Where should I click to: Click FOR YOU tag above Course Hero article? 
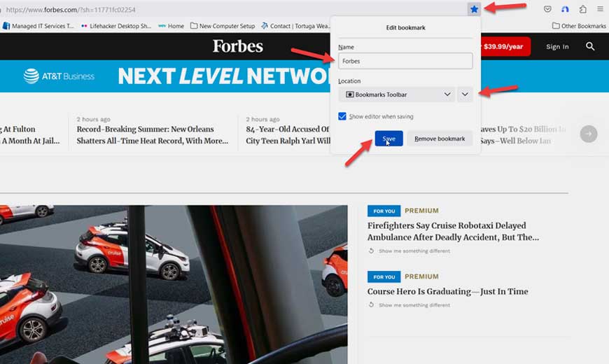[x=384, y=277]
